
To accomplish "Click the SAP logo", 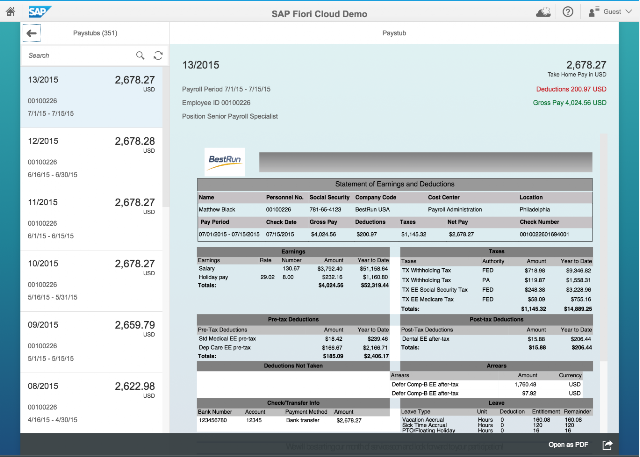I will [39, 12].
